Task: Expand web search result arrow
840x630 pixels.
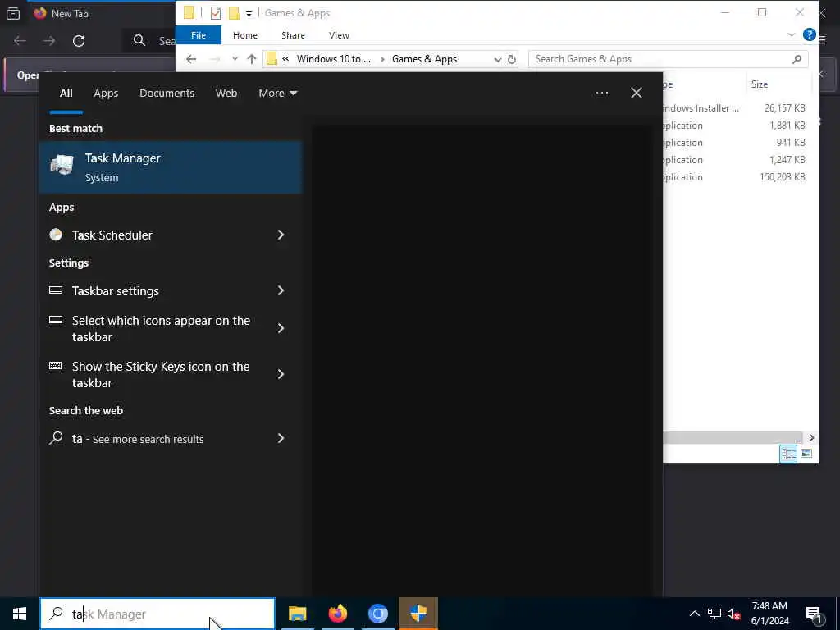Action: (x=281, y=438)
